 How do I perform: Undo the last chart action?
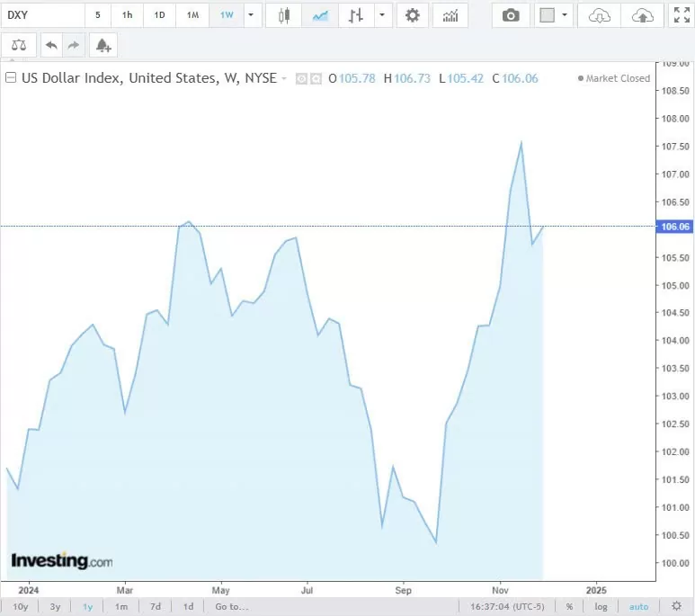point(51,45)
